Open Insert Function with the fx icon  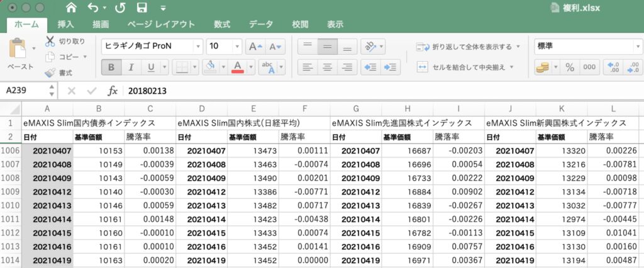(x=113, y=91)
